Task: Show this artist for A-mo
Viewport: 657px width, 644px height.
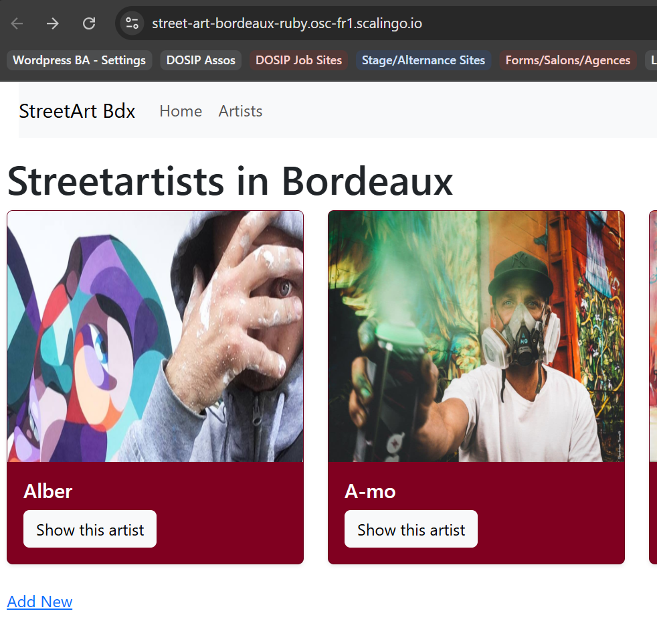Action: click(411, 530)
